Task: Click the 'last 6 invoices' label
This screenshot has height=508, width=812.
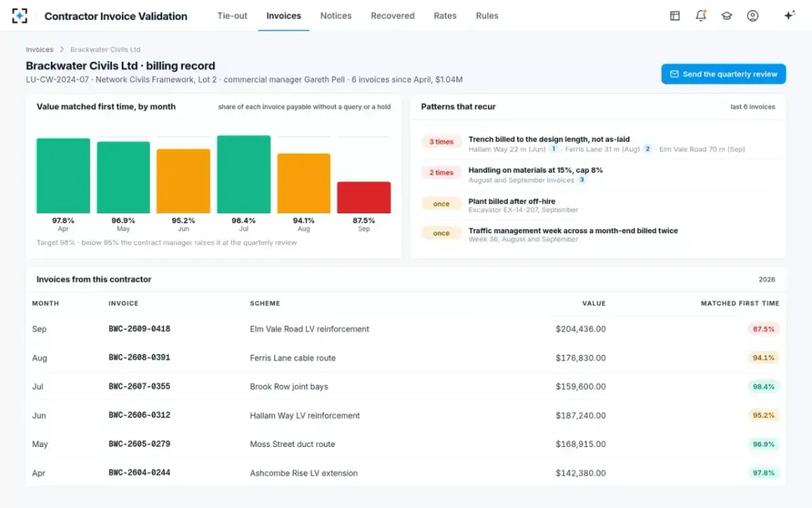Action: (752, 106)
